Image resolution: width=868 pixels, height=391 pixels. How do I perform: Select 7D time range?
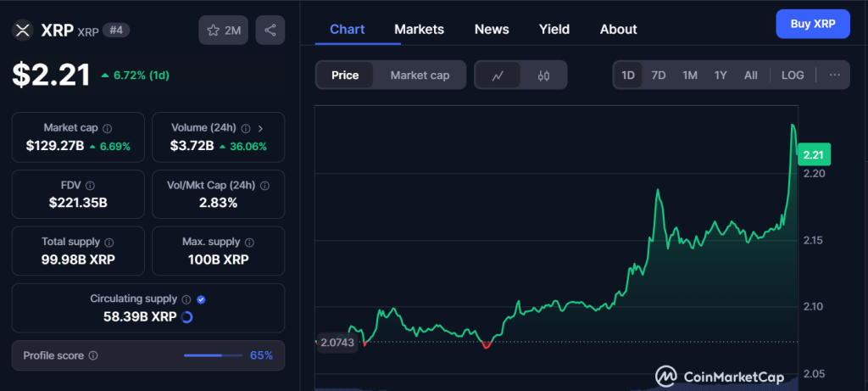658,75
